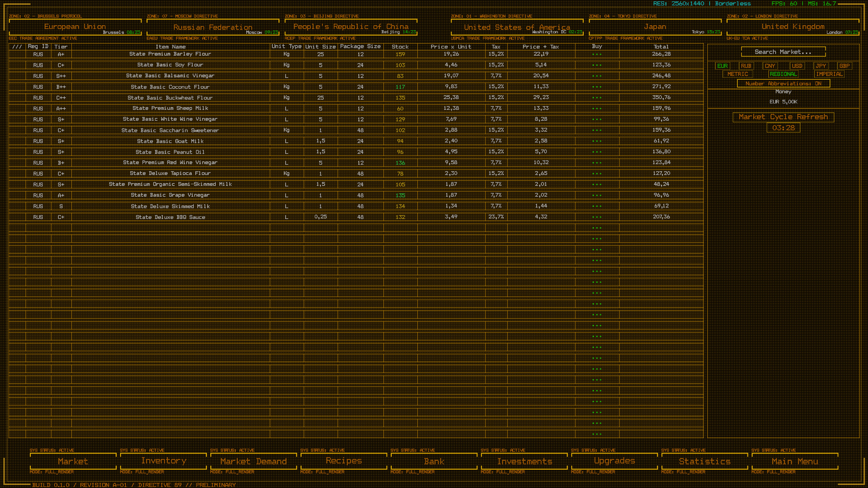Click Buy dots for State Premium Barley Flour

tap(597, 54)
